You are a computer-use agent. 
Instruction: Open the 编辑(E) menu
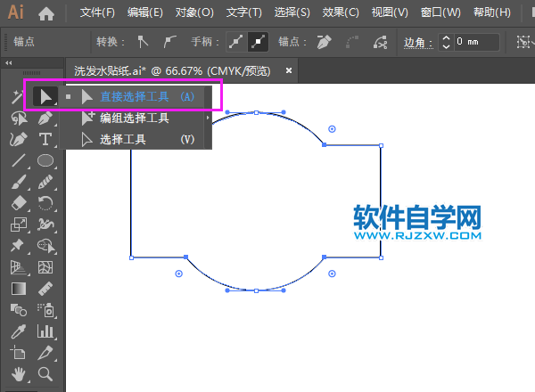tap(145, 12)
